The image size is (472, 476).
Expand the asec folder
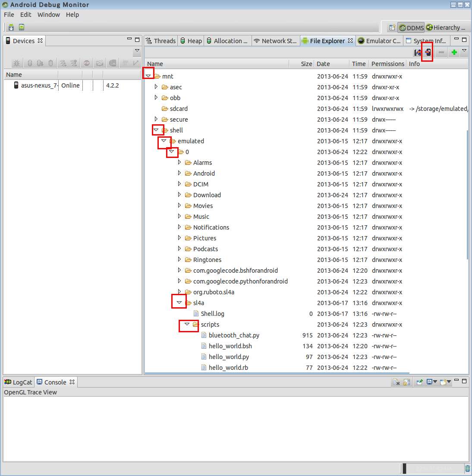[156, 87]
